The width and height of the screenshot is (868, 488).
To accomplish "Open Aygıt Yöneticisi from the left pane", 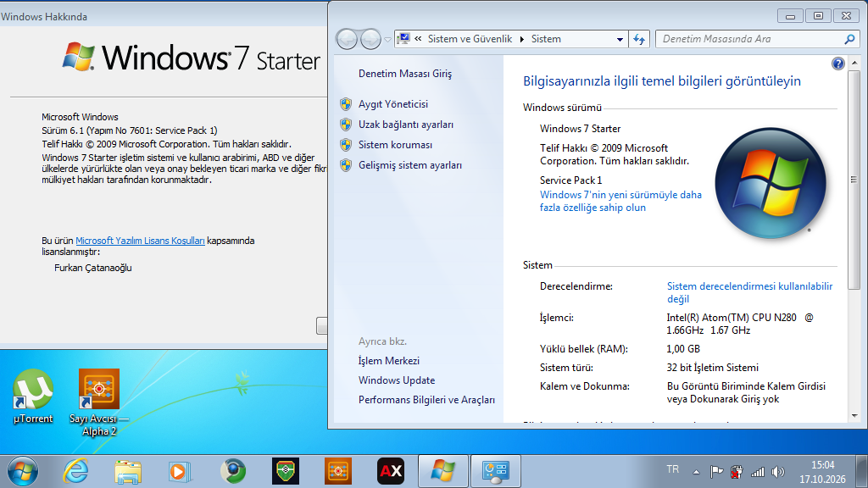I will tap(393, 104).
